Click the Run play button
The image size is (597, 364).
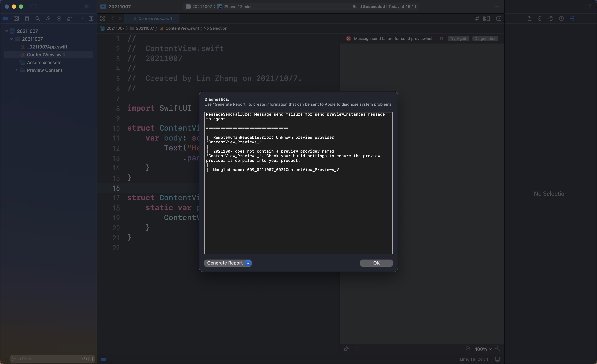[x=87, y=7]
